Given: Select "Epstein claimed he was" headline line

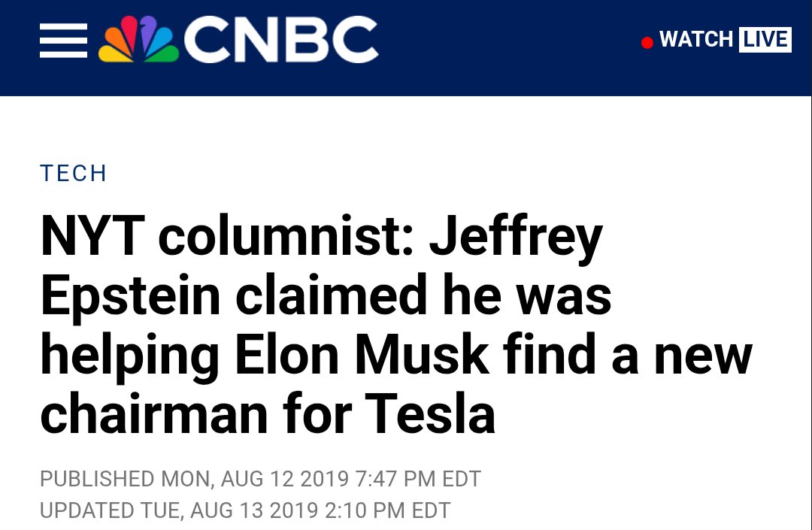Looking at the screenshot, I should 326,296.
